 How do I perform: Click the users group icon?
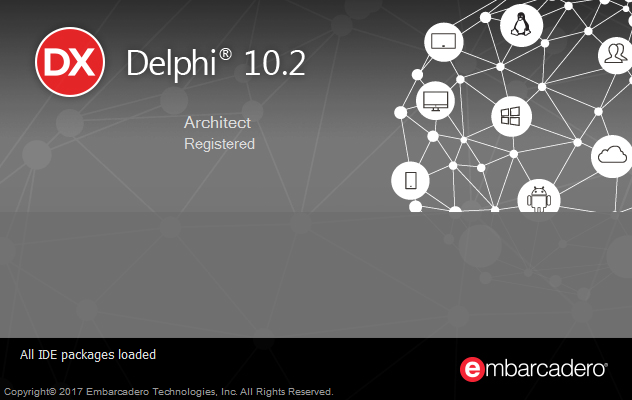click(x=615, y=54)
